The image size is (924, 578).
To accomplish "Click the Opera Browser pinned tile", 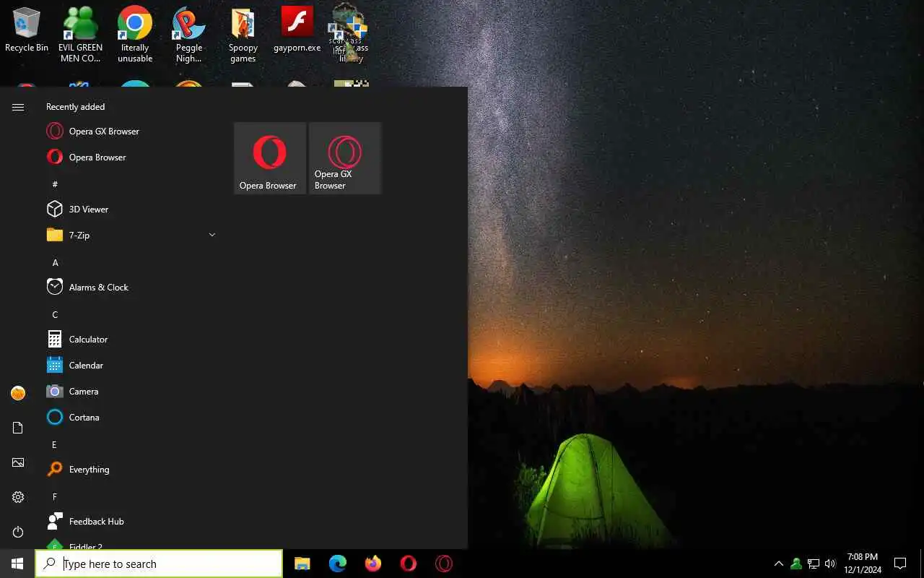I will point(270,158).
